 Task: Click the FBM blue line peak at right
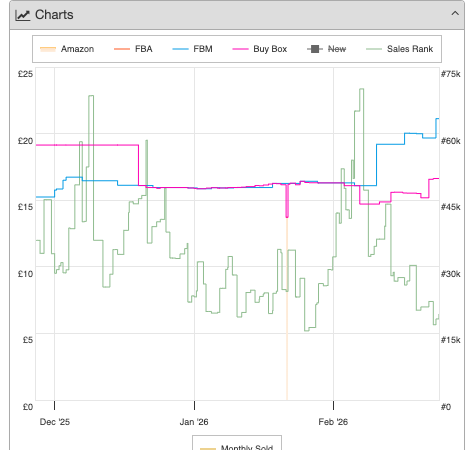tap(437, 119)
